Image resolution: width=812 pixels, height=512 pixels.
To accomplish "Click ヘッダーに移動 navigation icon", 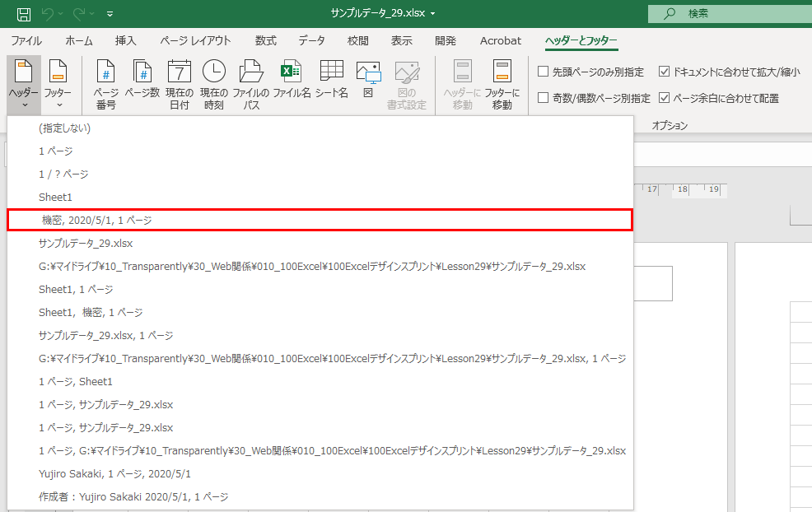I will click(463, 85).
